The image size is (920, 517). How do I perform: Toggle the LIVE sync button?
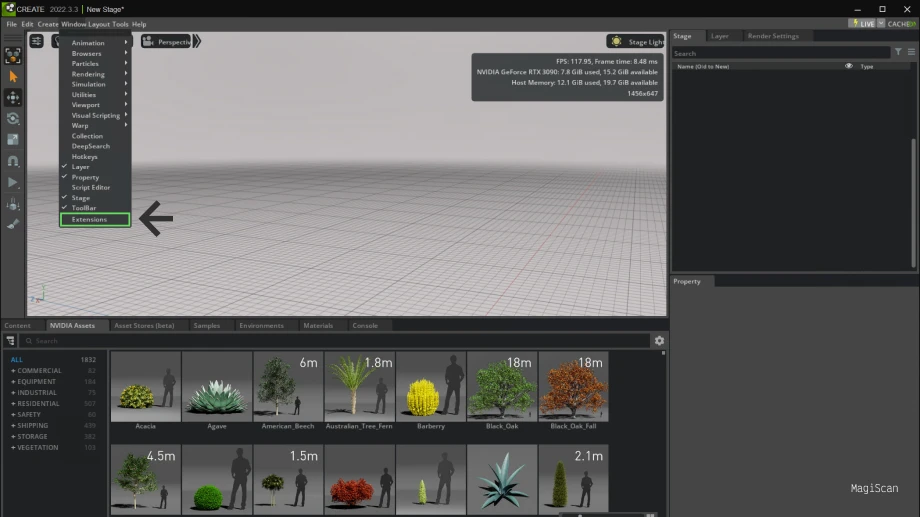pyautogui.click(x=863, y=23)
